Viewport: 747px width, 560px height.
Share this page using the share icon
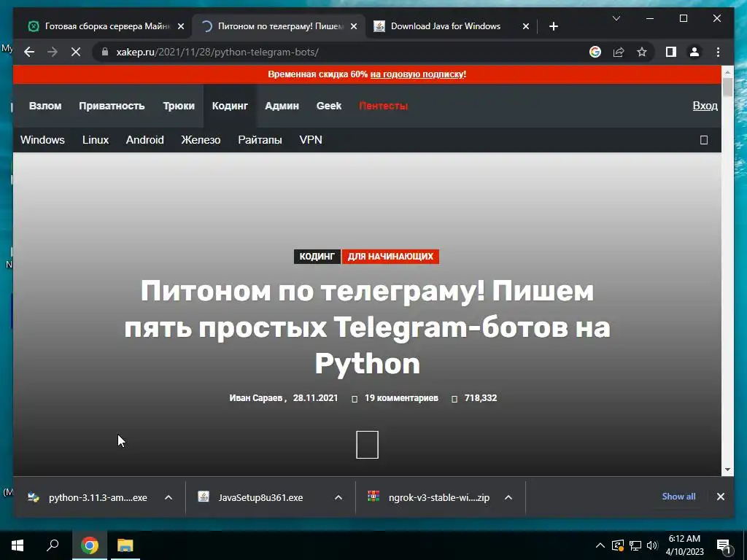point(619,52)
